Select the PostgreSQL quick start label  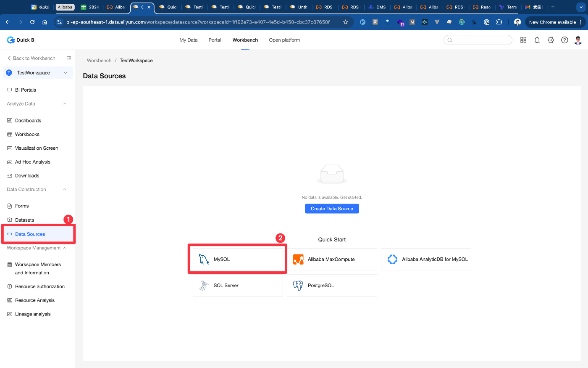[x=321, y=286]
